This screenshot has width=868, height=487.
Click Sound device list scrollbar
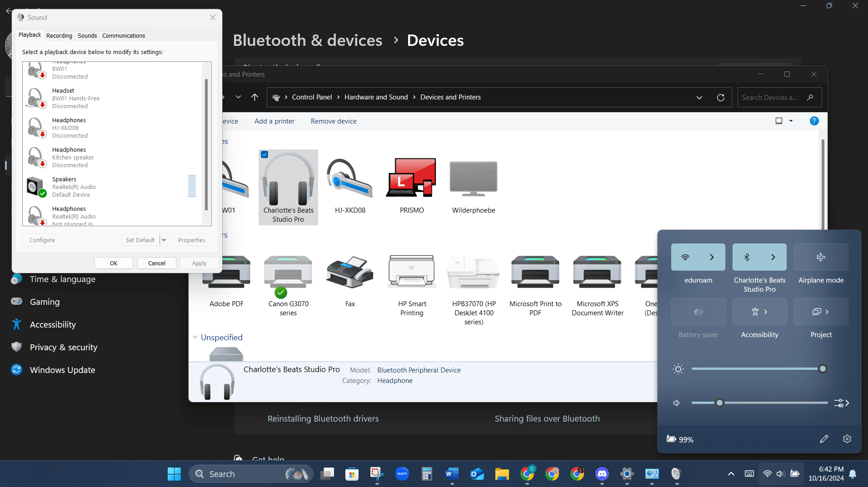[x=206, y=144]
